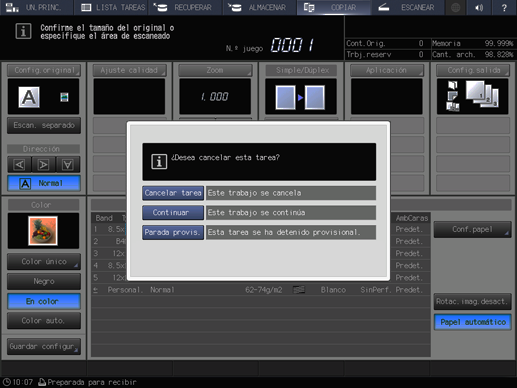Image resolution: width=517 pixels, height=388 pixels.
Task: Open the ALMACENAR tab
Action: (259, 7)
